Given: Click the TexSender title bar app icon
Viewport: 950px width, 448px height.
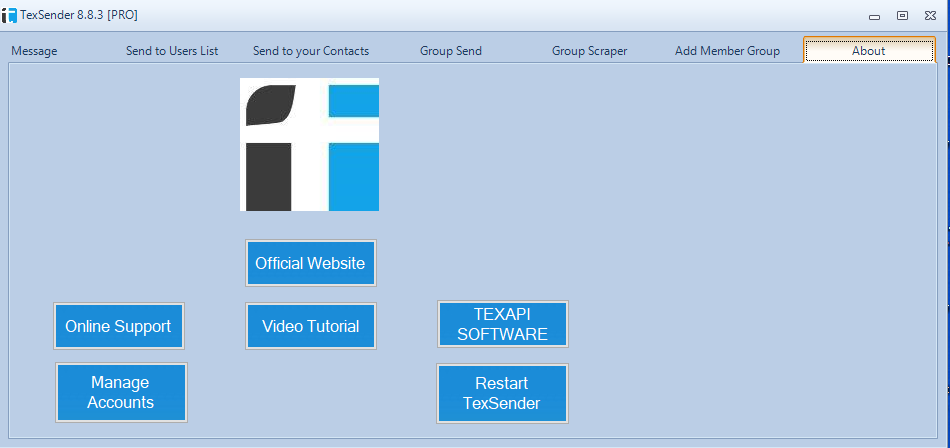Looking at the screenshot, I should (x=9, y=15).
